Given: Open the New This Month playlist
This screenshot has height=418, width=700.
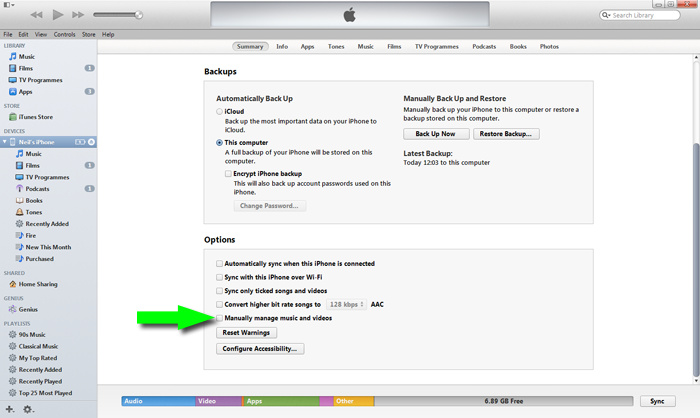Looking at the screenshot, I should 48,247.
